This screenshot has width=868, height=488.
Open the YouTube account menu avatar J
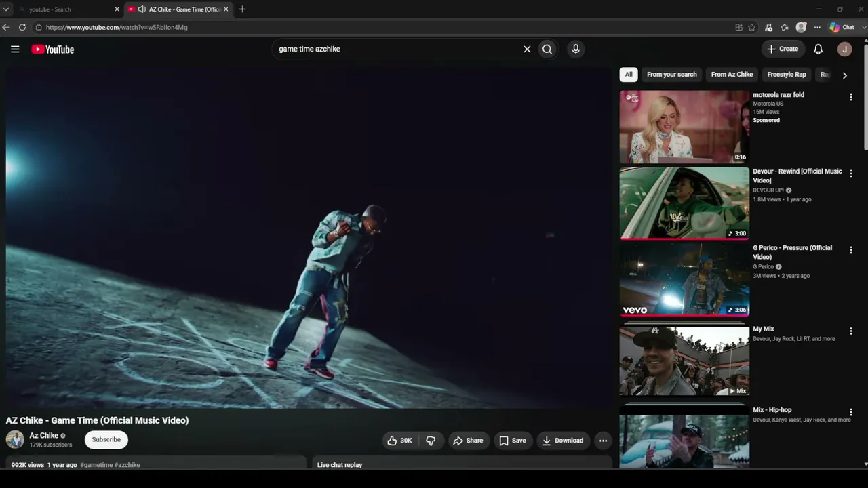click(x=844, y=49)
